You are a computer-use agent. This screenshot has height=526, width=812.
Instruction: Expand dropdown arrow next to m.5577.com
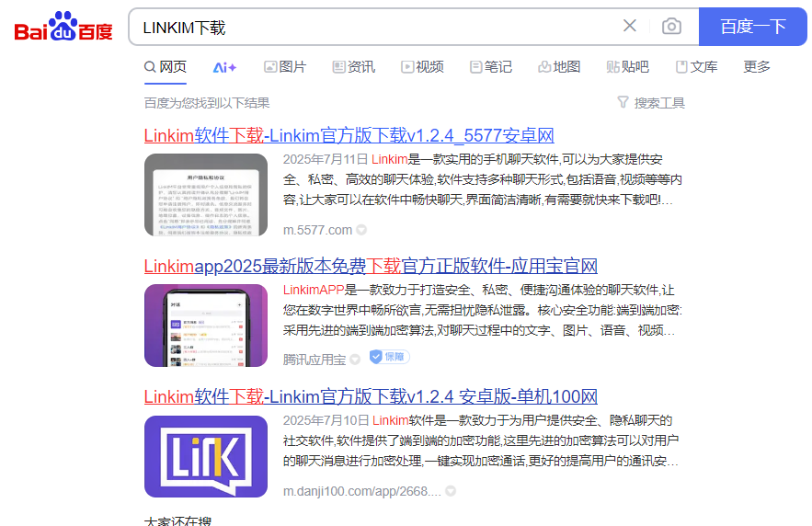click(x=361, y=230)
